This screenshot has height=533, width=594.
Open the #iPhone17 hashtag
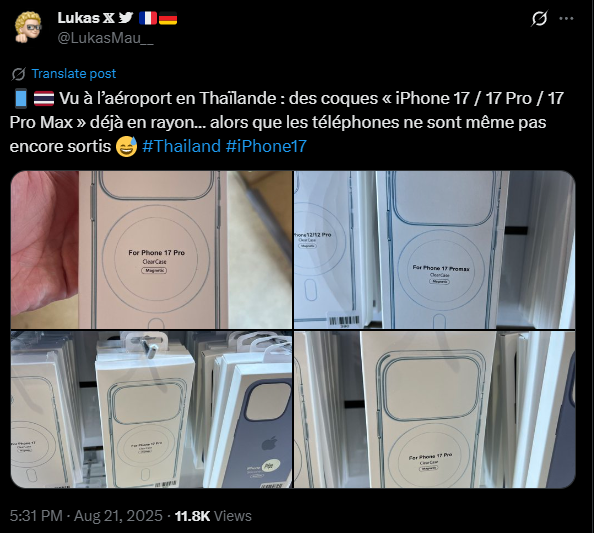[266, 146]
